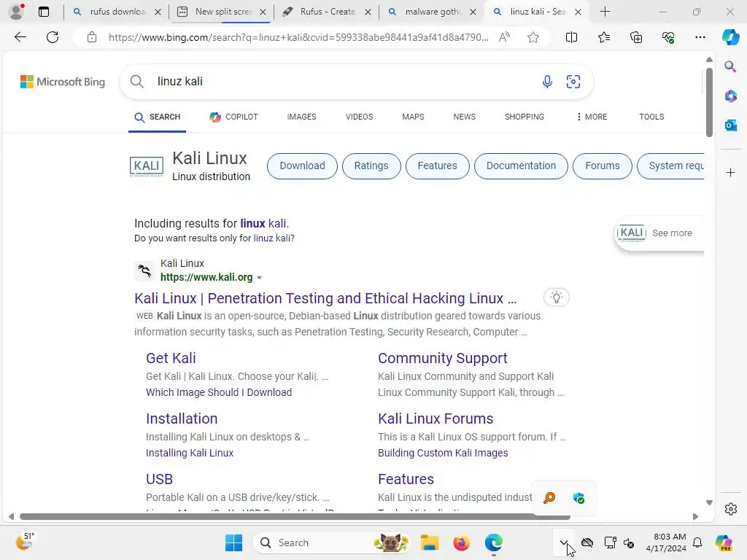Open the tab actions menu icon

point(44,12)
